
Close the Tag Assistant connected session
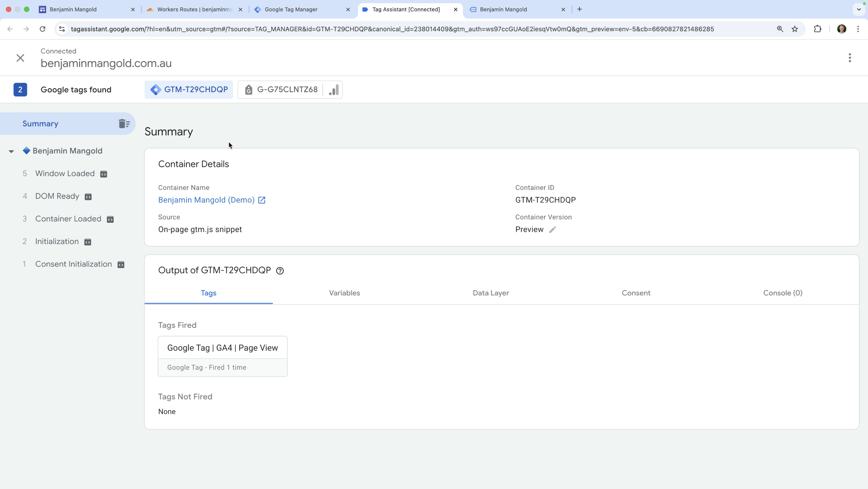[x=20, y=58]
